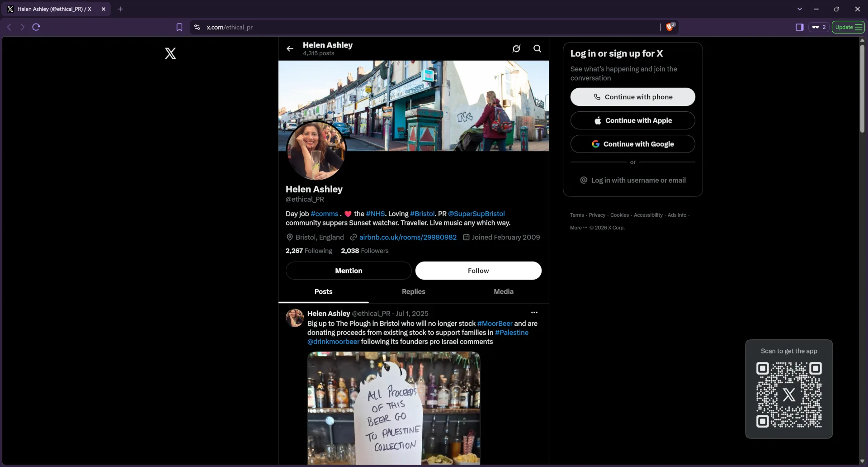Close the Helen Ashley browser tab
Screen dimensions: 868x467
pos(104,9)
